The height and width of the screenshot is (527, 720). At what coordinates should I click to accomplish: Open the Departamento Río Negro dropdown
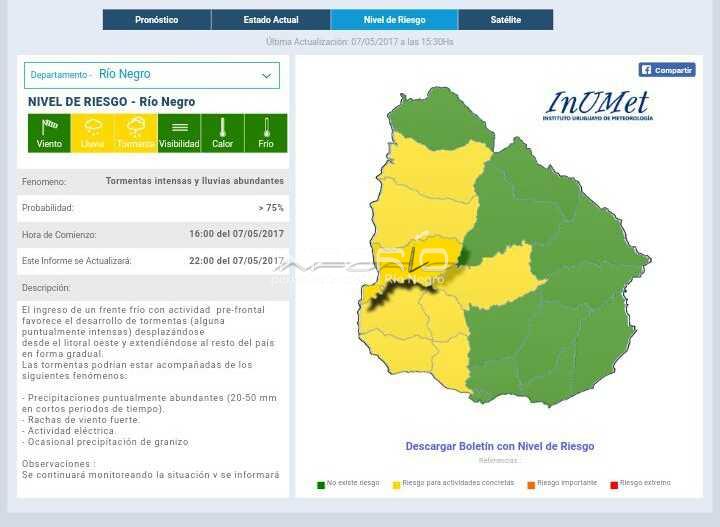(151, 75)
